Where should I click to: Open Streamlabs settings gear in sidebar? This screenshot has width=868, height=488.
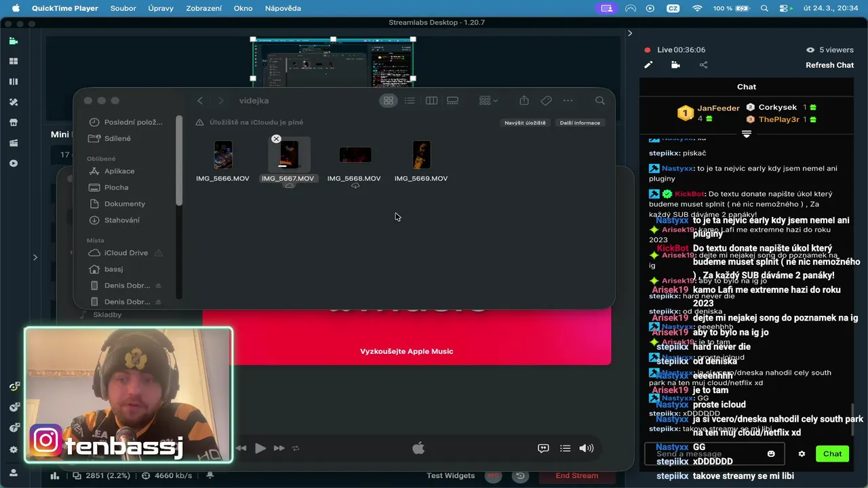(x=13, y=449)
